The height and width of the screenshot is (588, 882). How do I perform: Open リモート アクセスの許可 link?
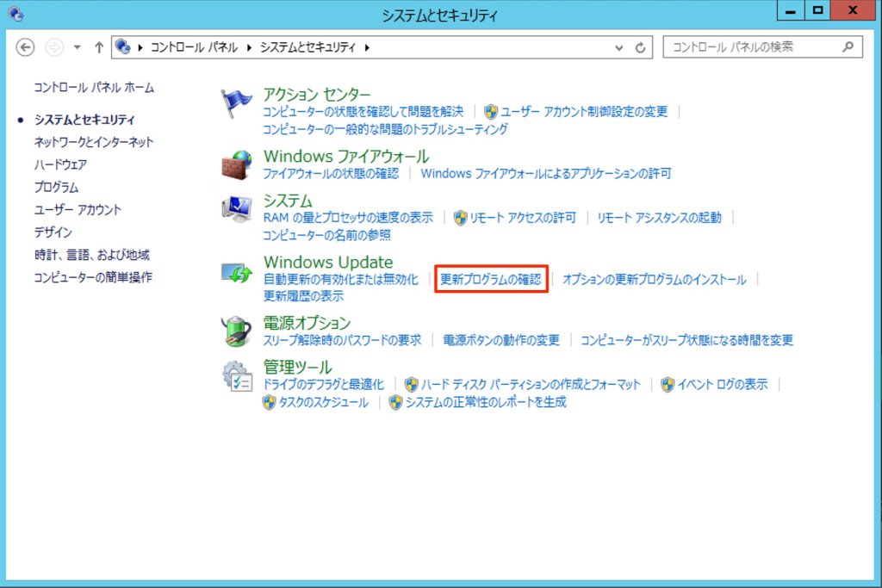pos(523,218)
